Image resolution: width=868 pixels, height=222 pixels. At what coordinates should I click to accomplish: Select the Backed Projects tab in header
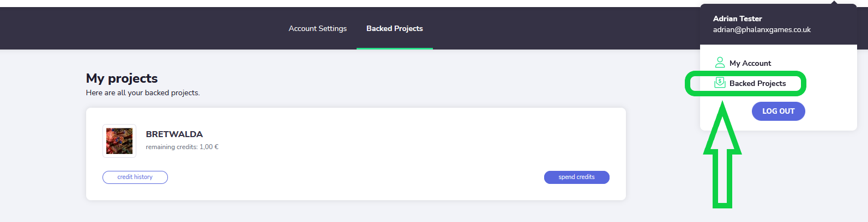[394, 28]
